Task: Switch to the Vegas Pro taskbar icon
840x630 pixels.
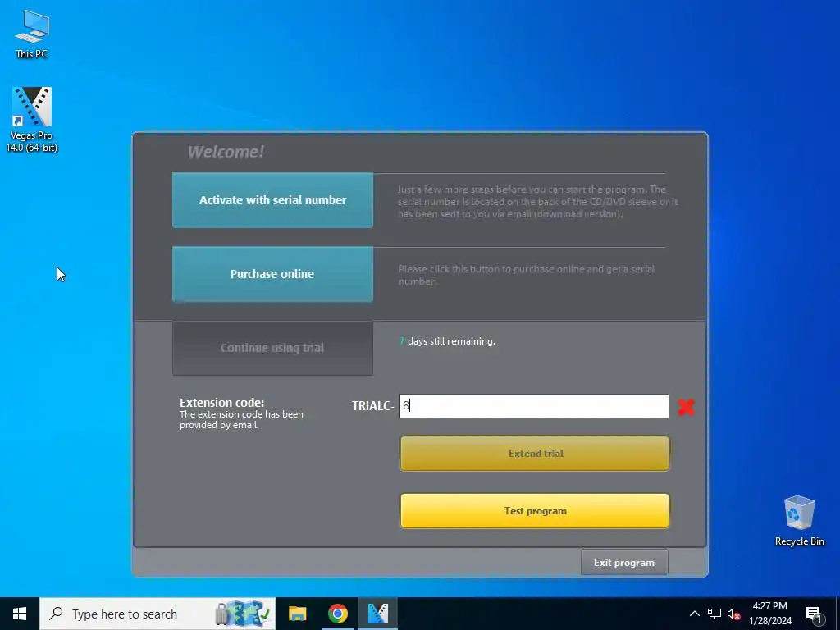Action: tap(378, 614)
